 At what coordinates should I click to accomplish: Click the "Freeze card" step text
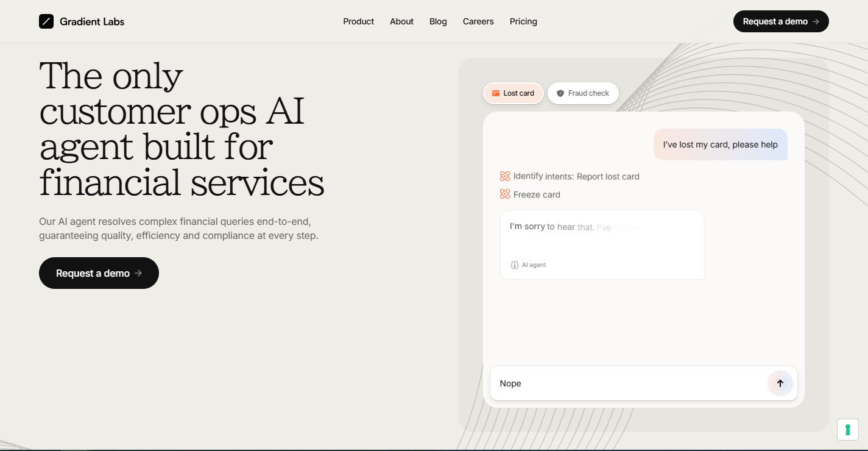pyautogui.click(x=537, y=194)
